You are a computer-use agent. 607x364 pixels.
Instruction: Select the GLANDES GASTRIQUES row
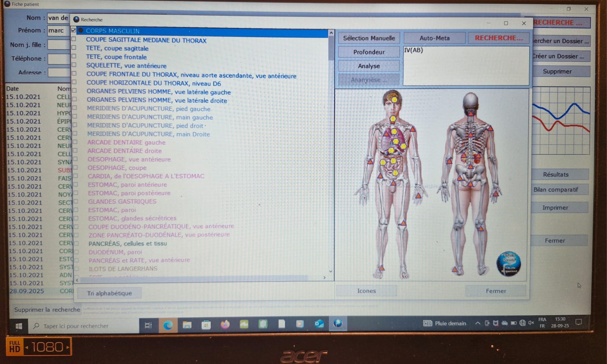(x=122, y=201)
